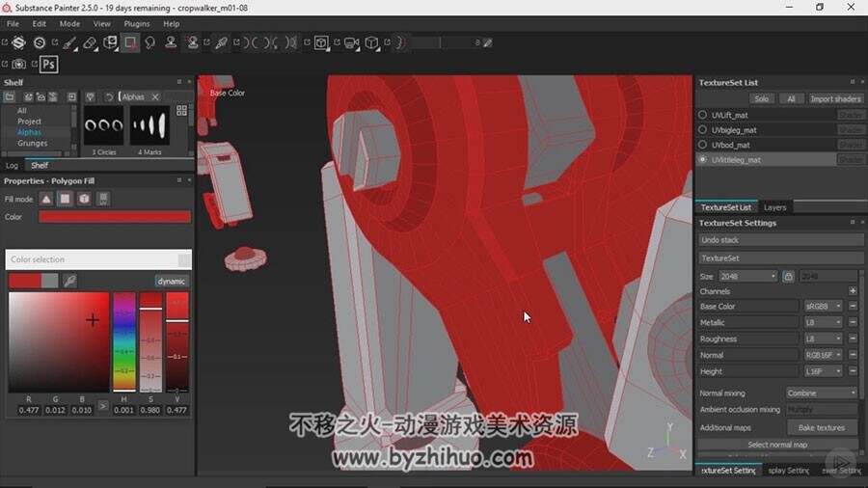Click inside the saturation-value color square
The height and width of the screenshot is (488, 868).
59,342
